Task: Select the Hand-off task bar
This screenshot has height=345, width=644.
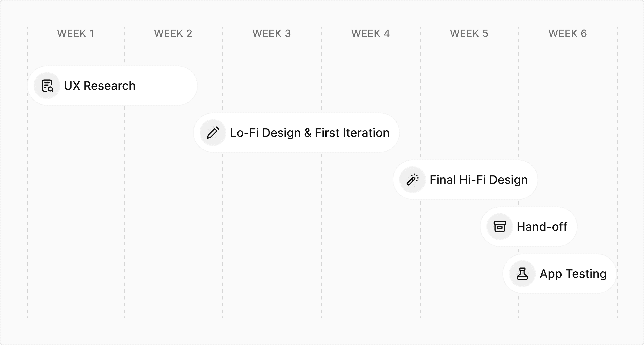Action: click(528, 227)
